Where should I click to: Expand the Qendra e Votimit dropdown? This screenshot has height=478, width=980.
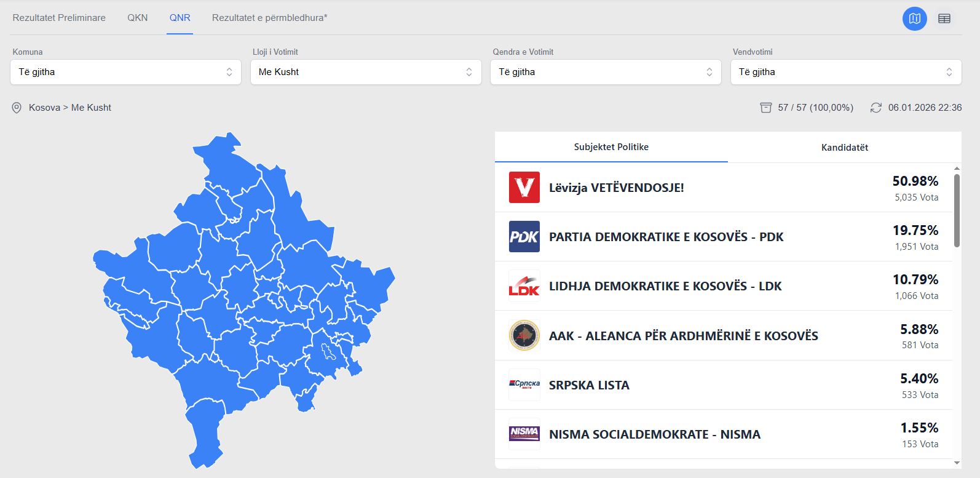[x=605, y=72]
